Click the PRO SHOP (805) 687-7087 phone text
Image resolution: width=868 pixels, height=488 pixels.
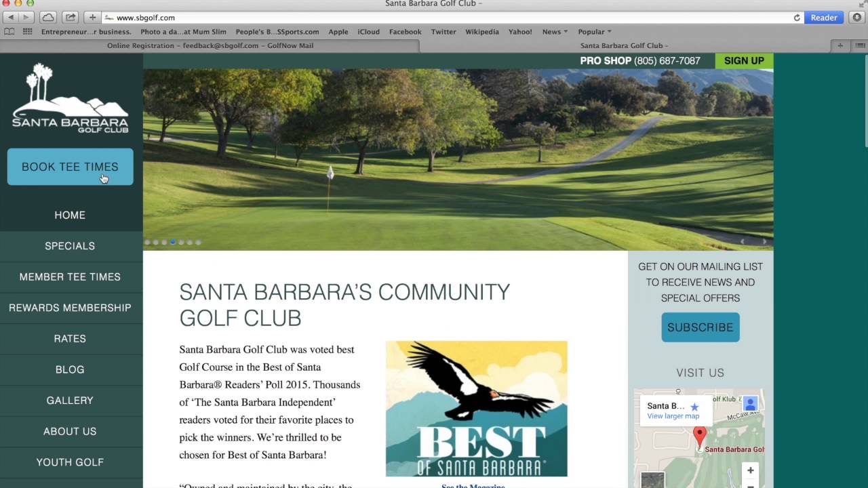click(640, 61)
